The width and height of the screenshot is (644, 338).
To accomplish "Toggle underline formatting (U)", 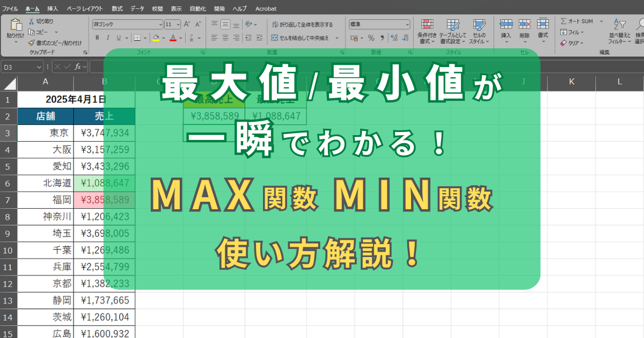I will tap(119, 38).
